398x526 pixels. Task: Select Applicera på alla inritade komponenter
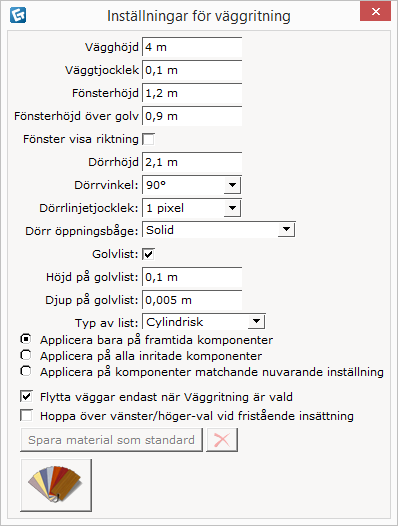[26, 355]
